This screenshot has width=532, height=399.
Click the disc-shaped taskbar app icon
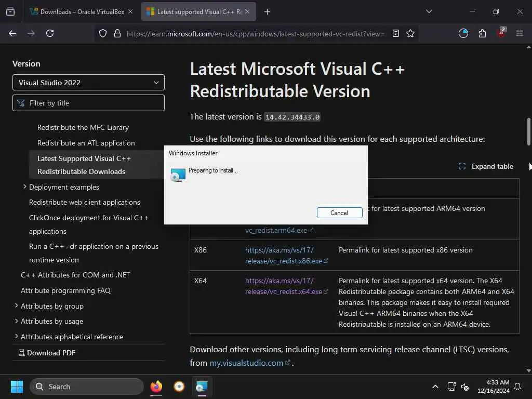179,387
